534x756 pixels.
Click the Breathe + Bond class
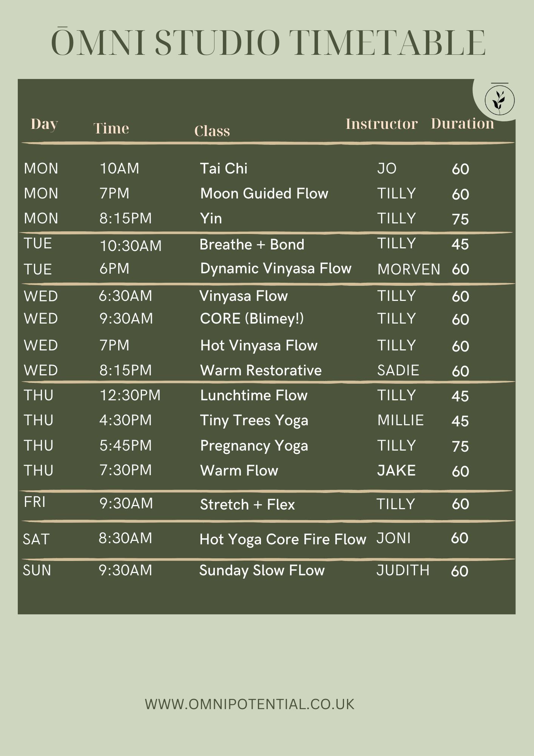(x=252, y=245)
